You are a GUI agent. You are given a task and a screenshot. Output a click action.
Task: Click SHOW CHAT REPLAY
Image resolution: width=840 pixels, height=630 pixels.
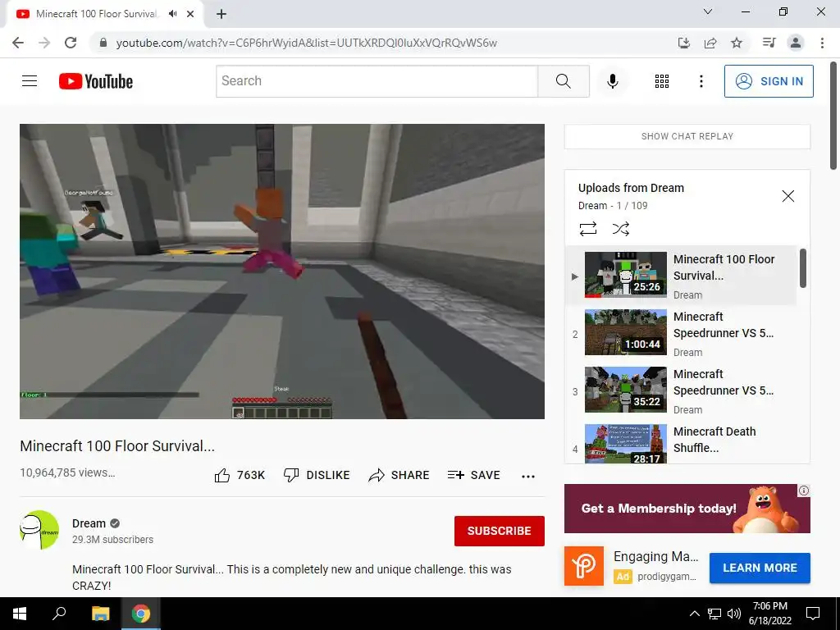point(687,136)
